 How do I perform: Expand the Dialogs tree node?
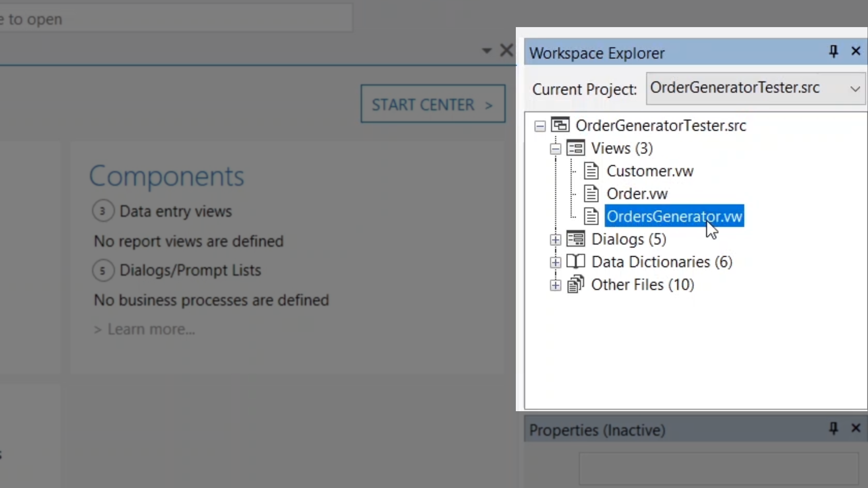tap(556, 239)
